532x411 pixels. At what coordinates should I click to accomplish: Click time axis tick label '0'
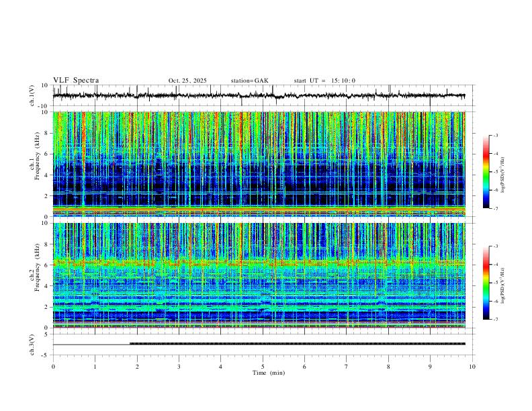[53, 367]
